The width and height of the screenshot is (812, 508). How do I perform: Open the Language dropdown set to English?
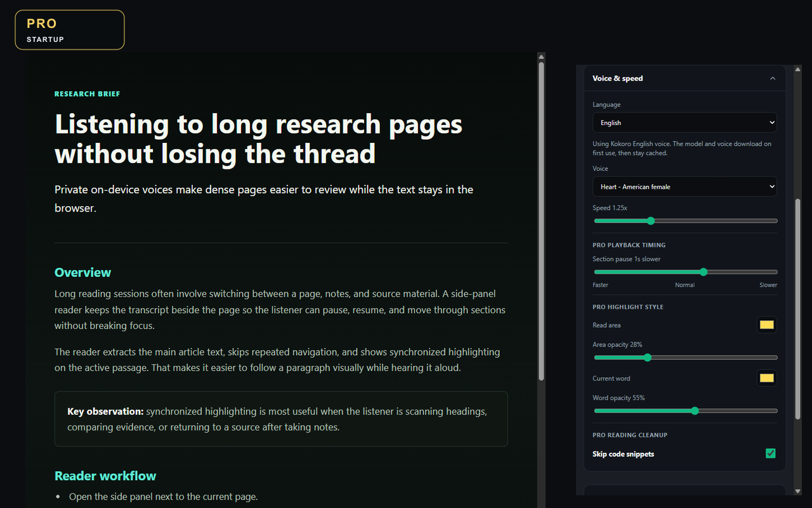coord(684,123)
